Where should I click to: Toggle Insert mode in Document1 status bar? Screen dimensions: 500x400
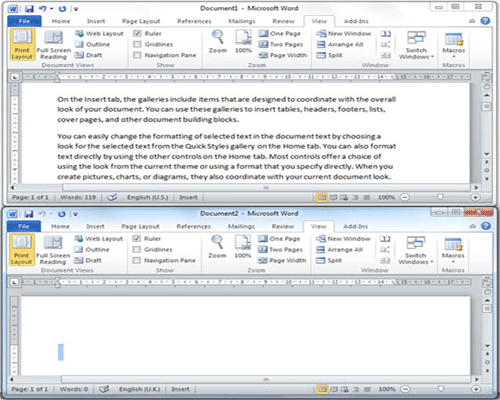[188, 197]
